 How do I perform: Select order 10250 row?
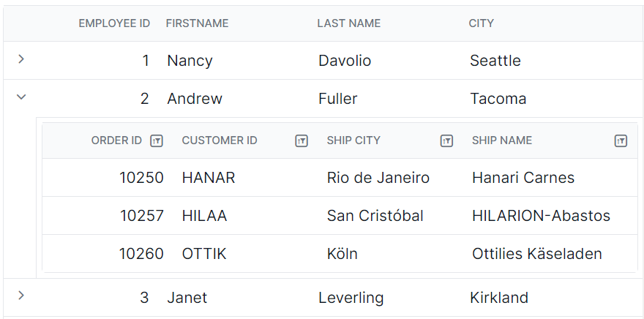(x=340, y=178)
